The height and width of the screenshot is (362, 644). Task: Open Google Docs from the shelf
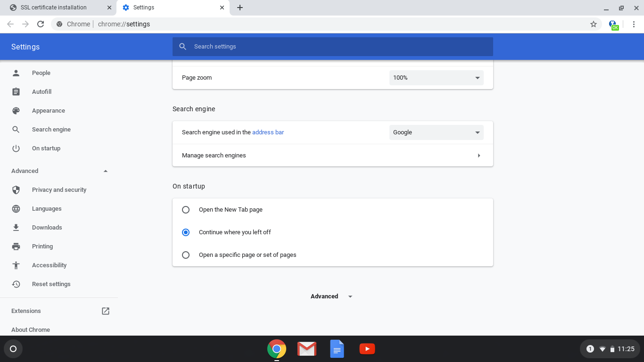coord(337,349)
